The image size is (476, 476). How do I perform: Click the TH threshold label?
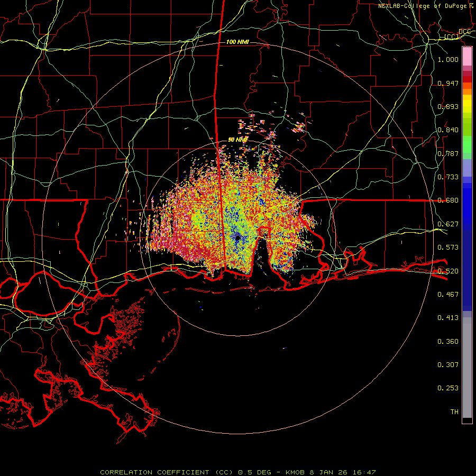[x=454, y=412]
